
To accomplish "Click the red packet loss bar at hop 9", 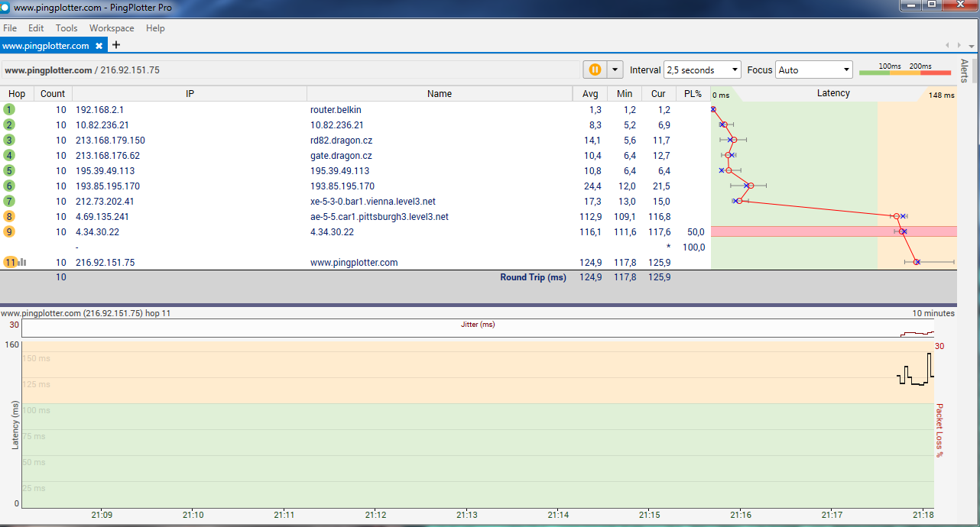I will 833,231.
